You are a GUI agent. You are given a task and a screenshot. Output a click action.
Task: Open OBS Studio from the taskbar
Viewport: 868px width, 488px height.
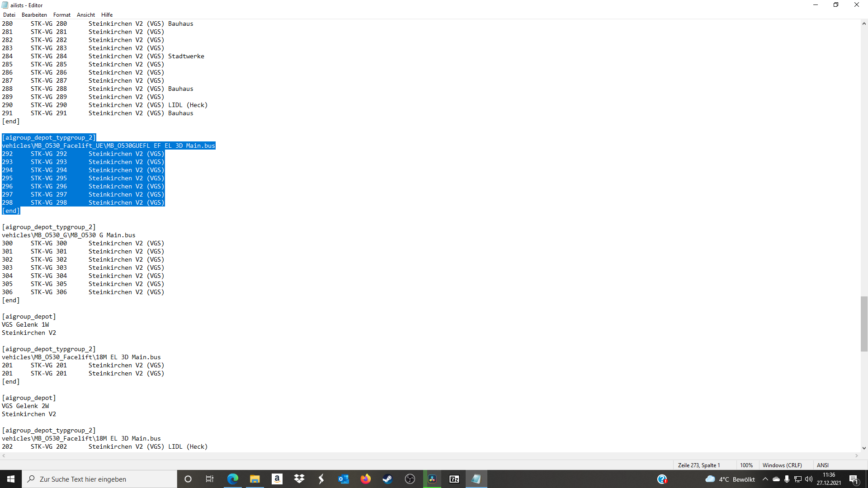(x=410, y=479)
